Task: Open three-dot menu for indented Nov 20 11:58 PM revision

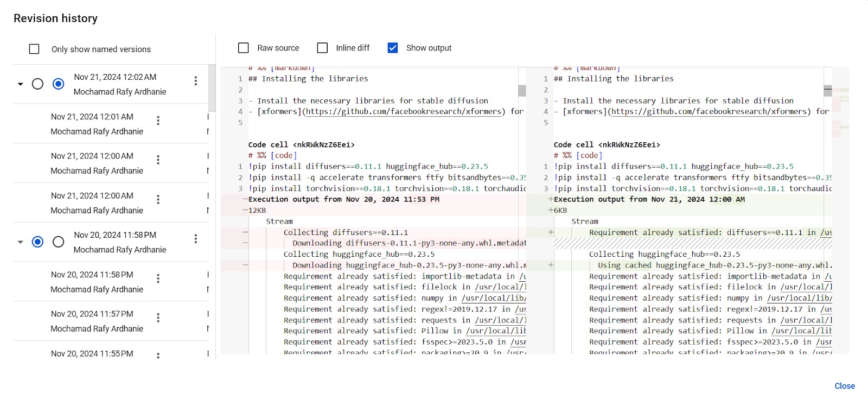Action: point(158,278)
